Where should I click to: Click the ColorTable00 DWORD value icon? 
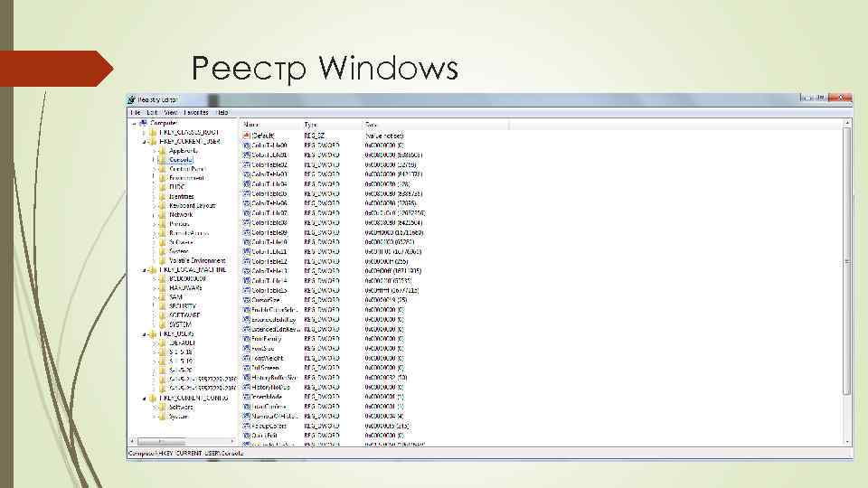246,145
